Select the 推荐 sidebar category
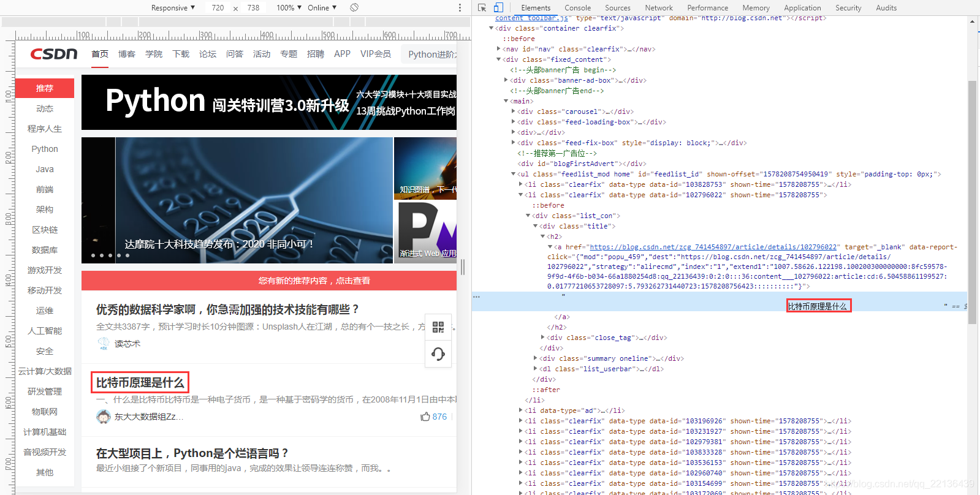The width and height of the screenshot is (980, 495). point(45,88)
